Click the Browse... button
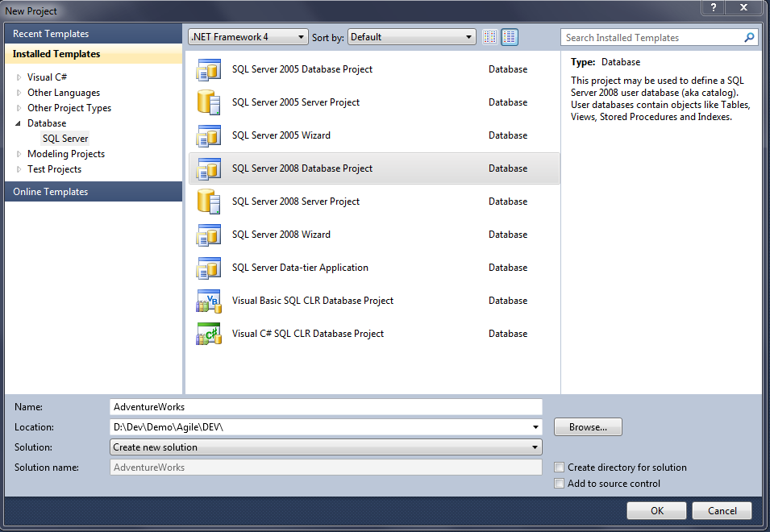 [x=588, y=427]
